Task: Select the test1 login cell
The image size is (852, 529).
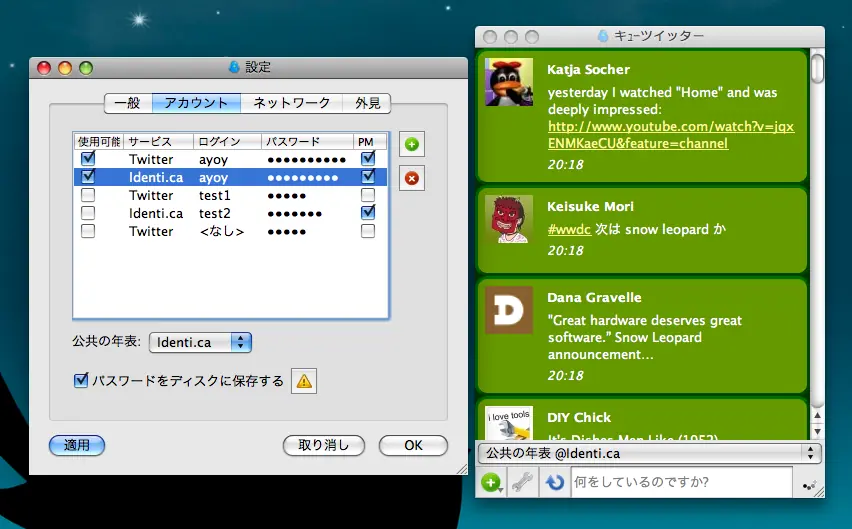Action: click(214, 195)
